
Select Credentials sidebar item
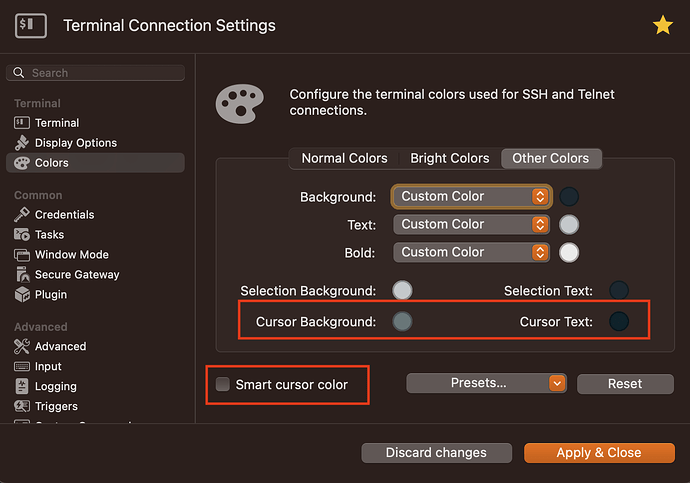pos(64,215)
